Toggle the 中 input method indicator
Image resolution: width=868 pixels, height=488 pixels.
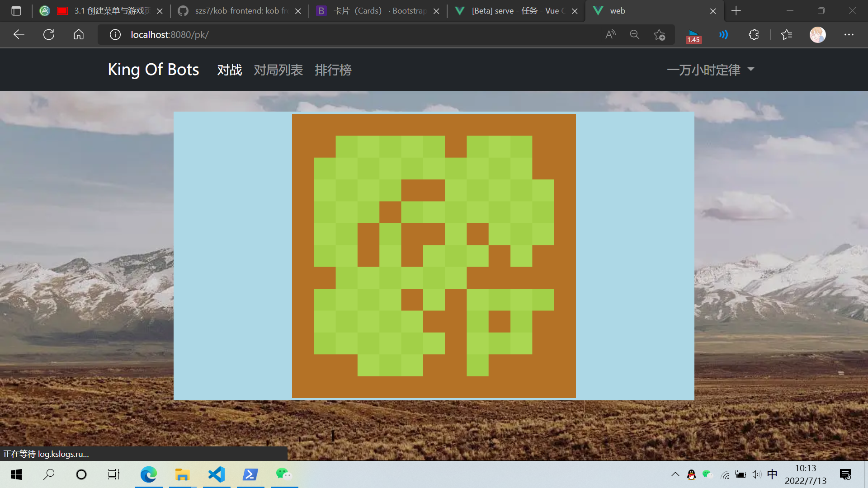[772, 474]
